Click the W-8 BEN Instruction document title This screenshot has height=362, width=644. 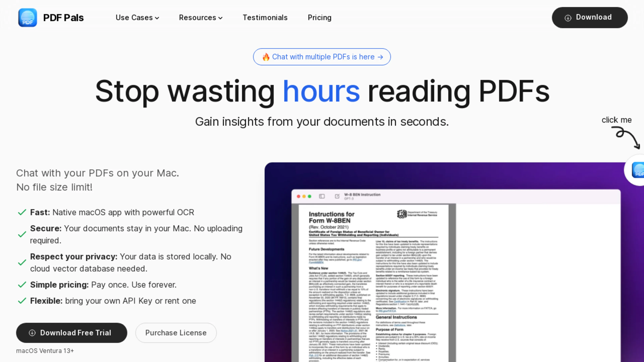pyautogui.click(x=362, y=195)
